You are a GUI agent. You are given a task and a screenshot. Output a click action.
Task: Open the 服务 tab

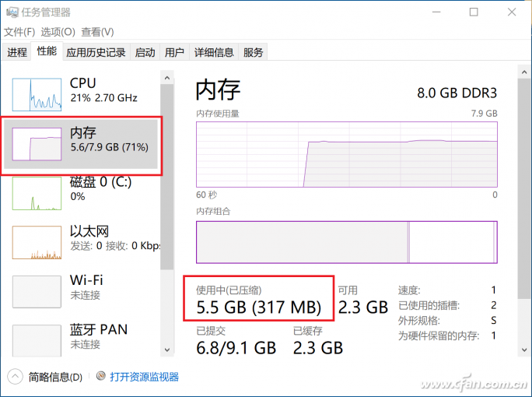point(253,52)
